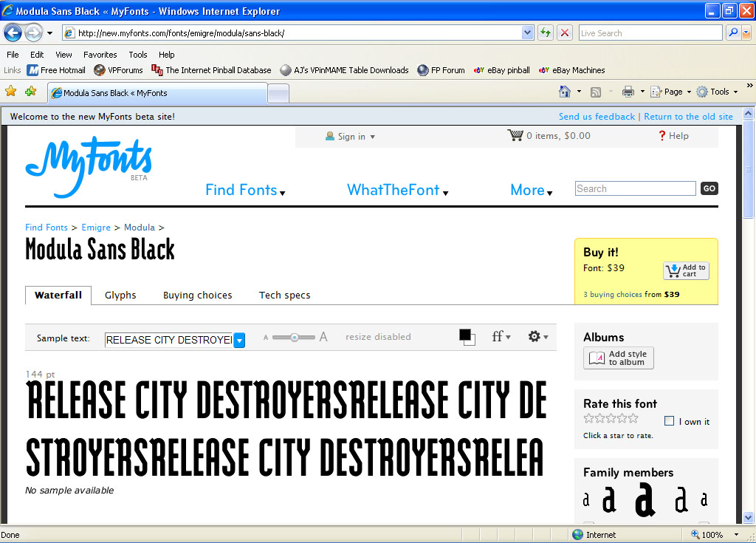Click the ligatures ff icon
The width and height of the screenshot is (756, 543).
pyautogui.click(x=498, y=337)
